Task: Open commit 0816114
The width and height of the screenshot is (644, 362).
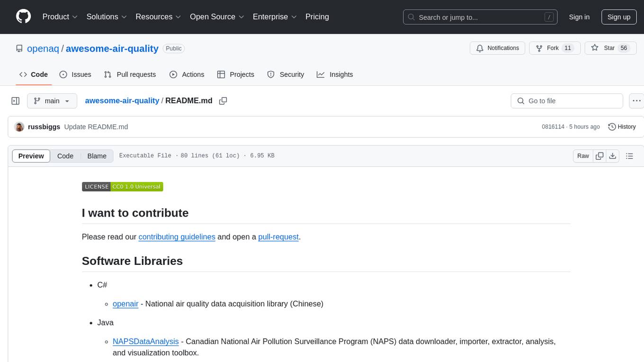Action: point(553,127)
